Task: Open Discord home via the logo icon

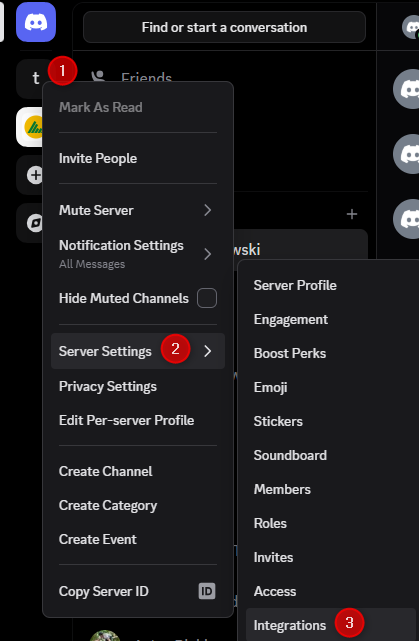Action: pyautogui.click(x=36, y=22)
